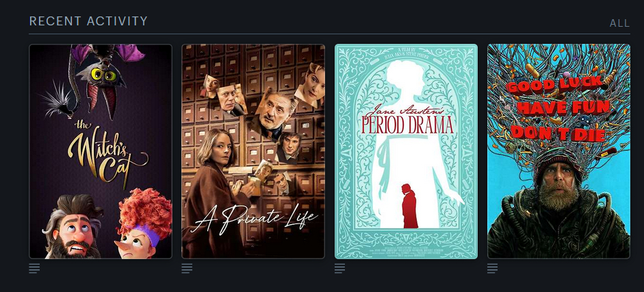
Task: Open Jane Austen's Period Drama poster
Action: 407,151
